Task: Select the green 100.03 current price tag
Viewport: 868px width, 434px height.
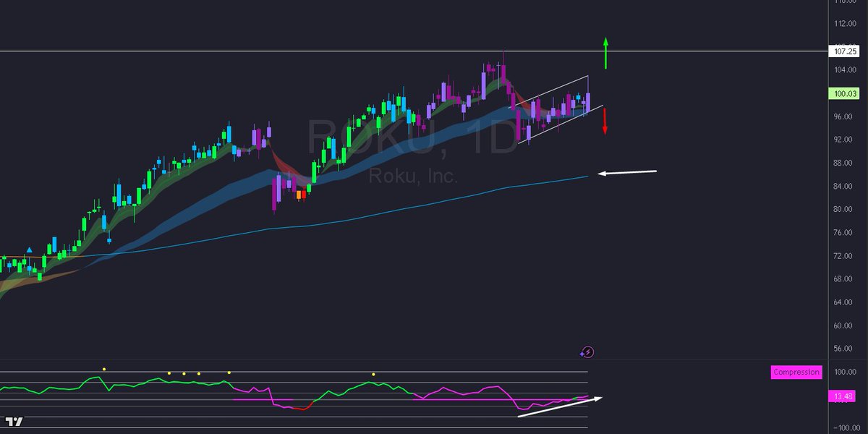Action: click(843, 93)
